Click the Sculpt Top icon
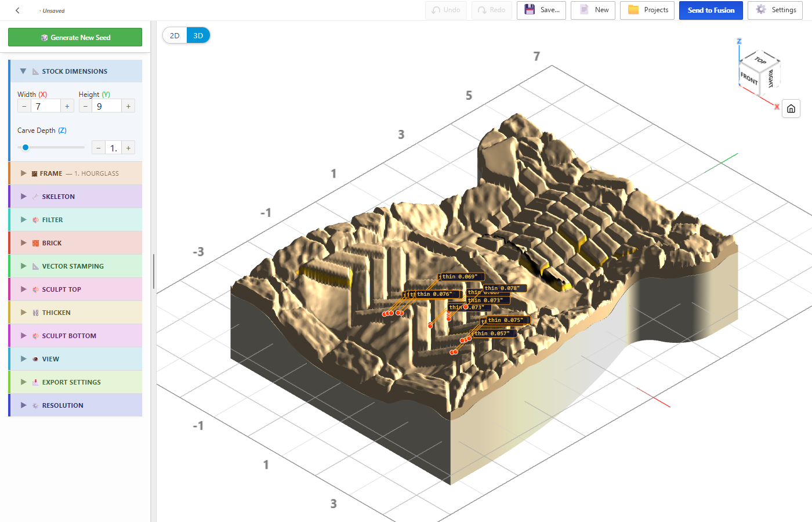The image size is (812, 522). click(35, 289)
